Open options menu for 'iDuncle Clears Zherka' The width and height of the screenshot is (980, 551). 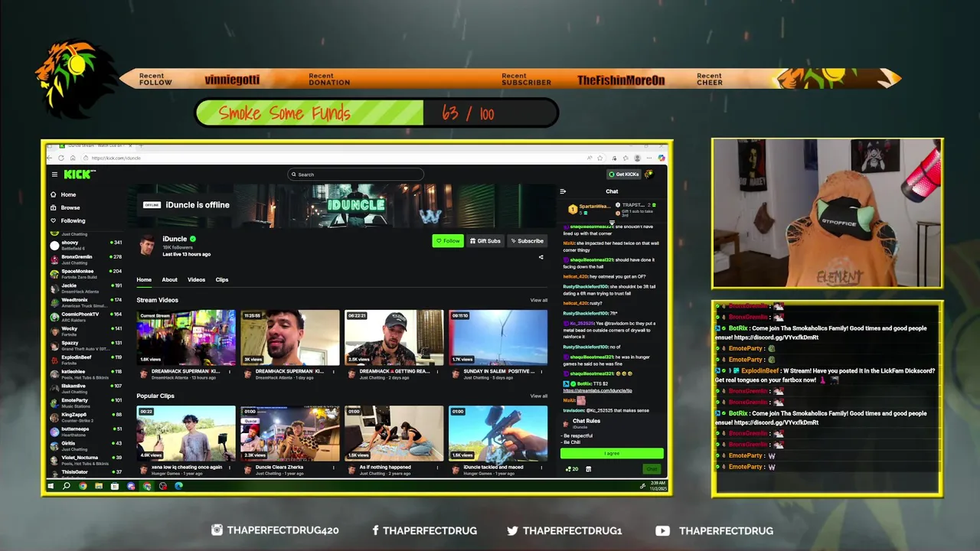point(334,468)
